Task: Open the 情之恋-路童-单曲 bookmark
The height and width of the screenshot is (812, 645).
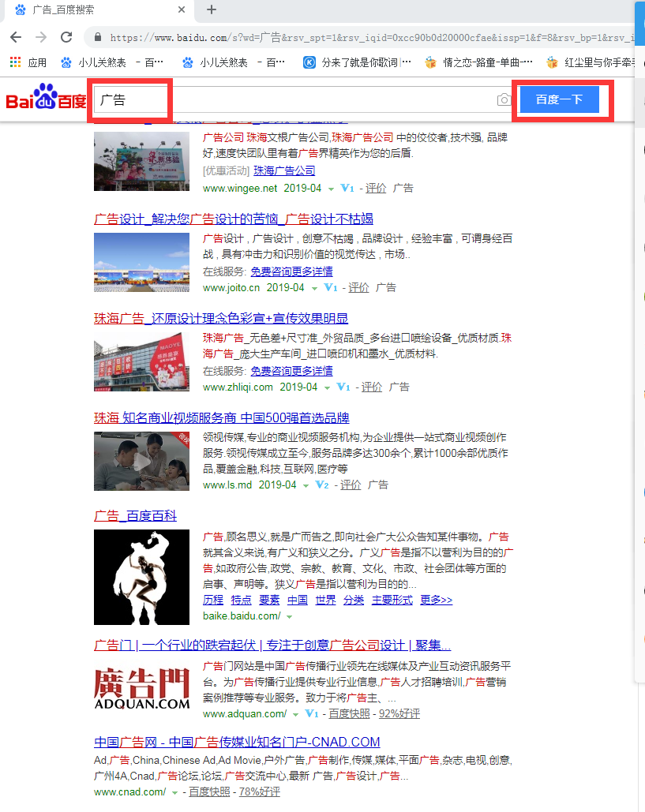Action: pyautogui.click(x=478, y=62)
